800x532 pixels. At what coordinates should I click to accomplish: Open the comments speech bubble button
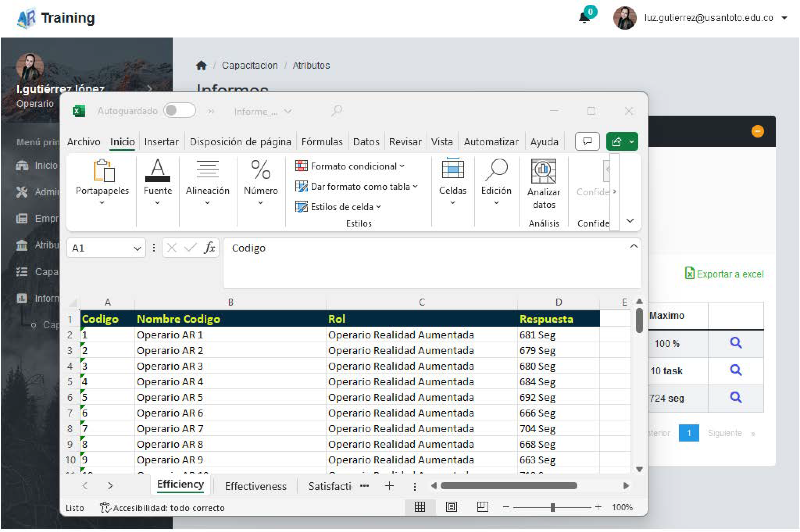(587, 141)
